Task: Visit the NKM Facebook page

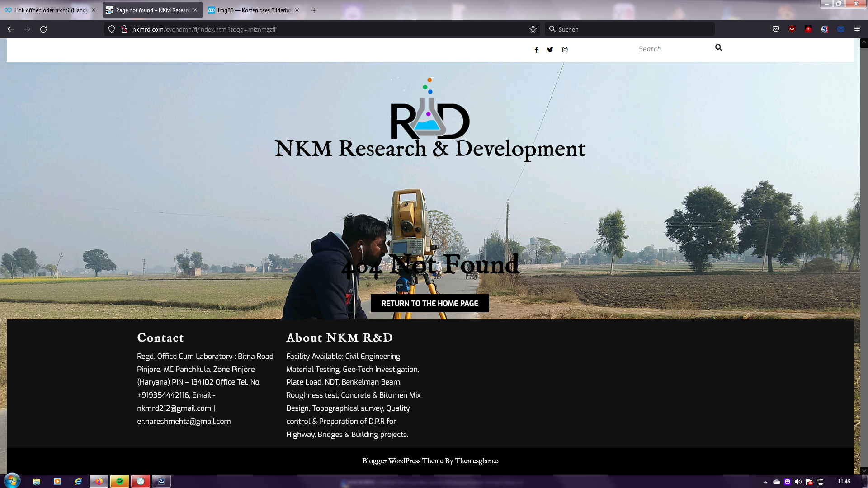Action: [x=537, y=50]
